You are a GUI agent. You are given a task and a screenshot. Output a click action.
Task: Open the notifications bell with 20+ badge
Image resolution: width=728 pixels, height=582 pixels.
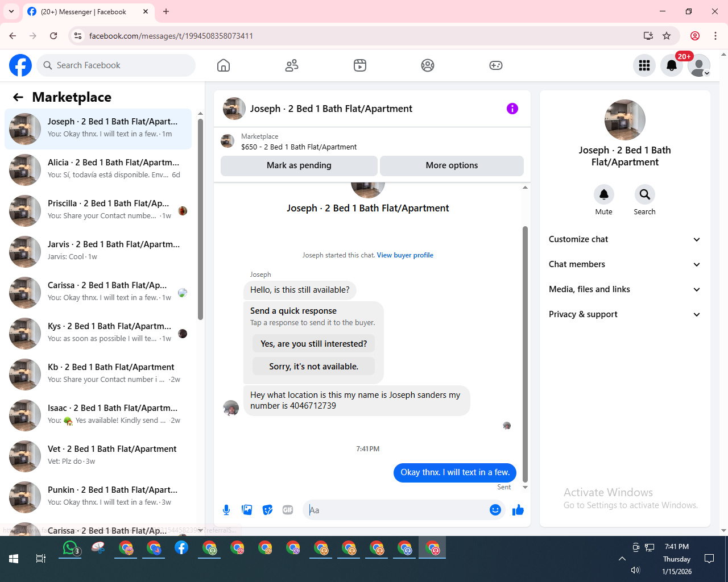click(672, 65)
